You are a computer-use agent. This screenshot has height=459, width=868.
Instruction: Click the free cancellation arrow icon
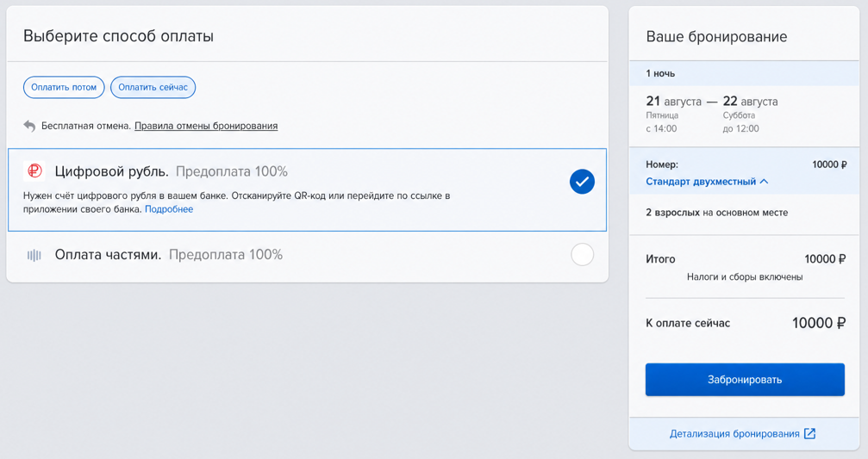(x=29, y=126)
